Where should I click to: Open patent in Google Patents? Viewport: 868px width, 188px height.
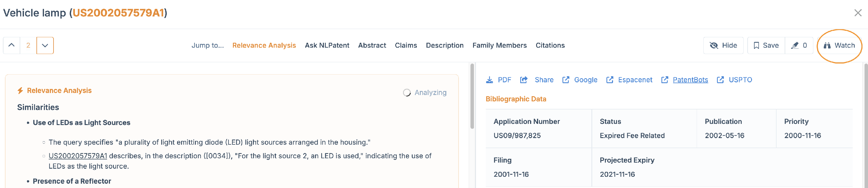coord(580,80)
